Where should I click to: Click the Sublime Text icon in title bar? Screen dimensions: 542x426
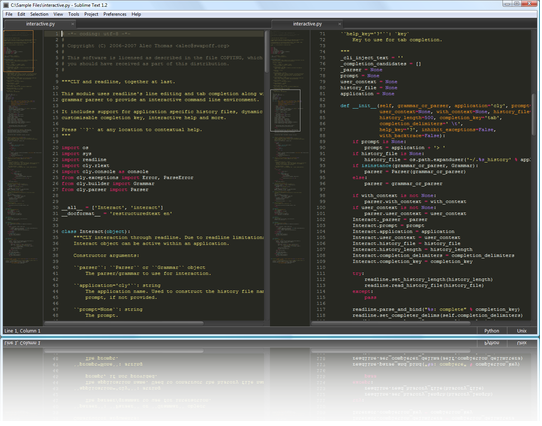click(6, 5)
